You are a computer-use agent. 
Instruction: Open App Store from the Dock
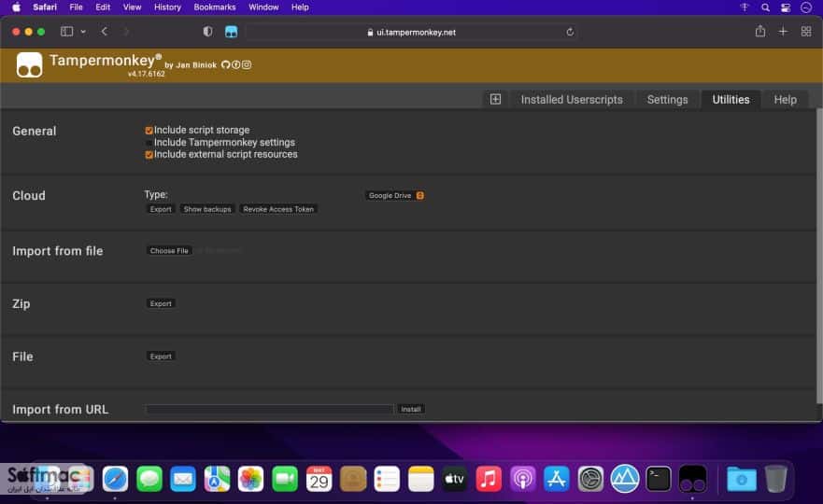click(557, 478)
